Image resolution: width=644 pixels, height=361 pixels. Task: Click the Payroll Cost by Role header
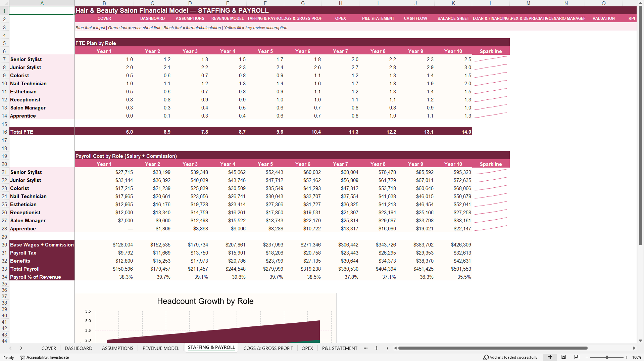[x=126, y=156]
